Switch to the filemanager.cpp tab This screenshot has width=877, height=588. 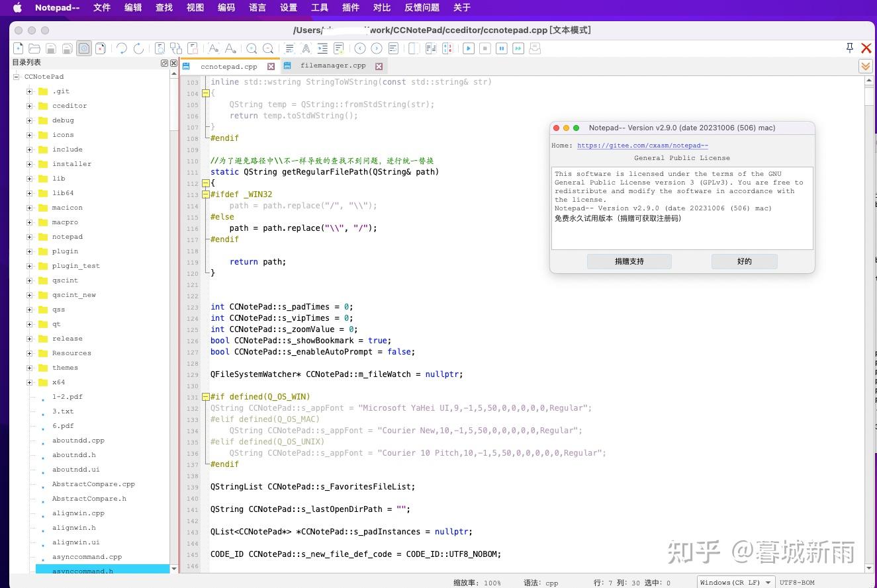click(x=333, y=65)
